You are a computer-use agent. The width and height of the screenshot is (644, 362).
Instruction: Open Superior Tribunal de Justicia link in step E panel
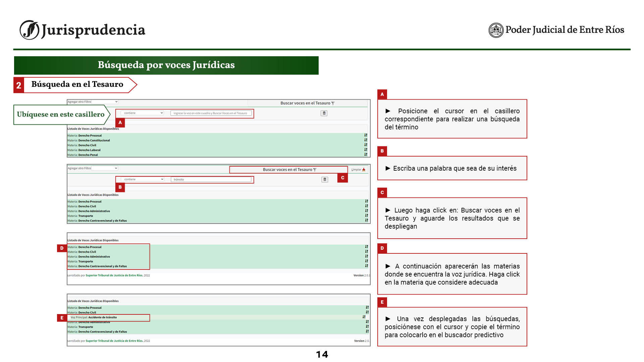(114, 341)
